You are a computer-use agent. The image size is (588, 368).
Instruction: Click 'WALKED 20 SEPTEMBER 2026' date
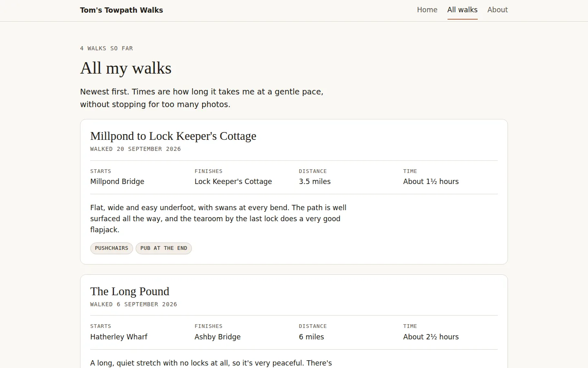(136, 149)
